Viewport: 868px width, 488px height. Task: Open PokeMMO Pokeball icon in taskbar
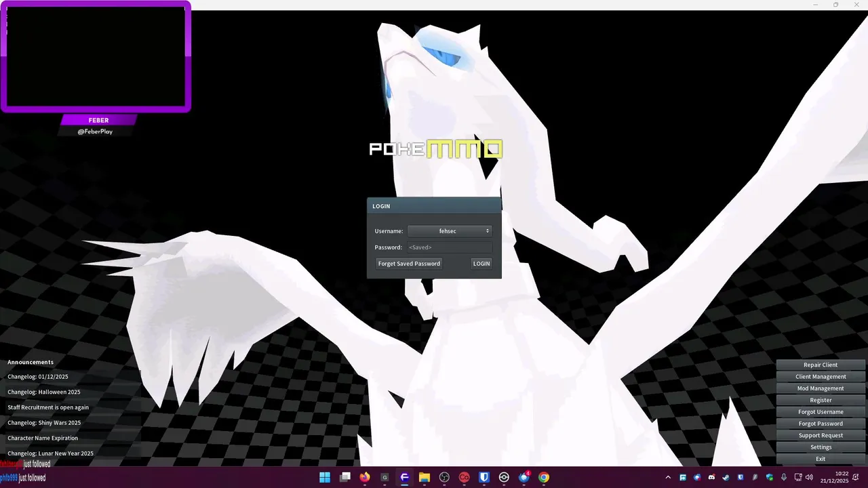pyautogui.click(x=504, y=477)
